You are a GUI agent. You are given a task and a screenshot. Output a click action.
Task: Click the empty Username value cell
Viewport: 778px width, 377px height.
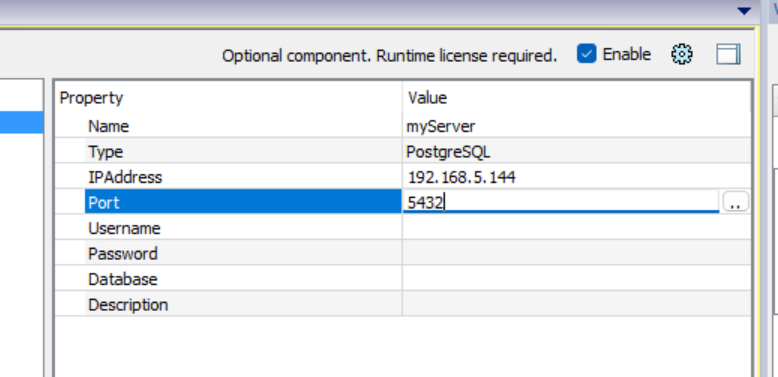[x=577, y=228]
